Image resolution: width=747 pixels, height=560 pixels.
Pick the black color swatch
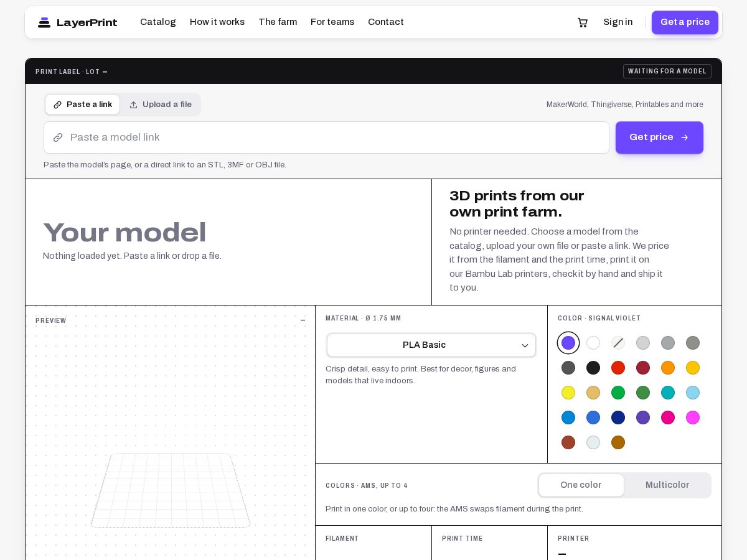[593, 368]
